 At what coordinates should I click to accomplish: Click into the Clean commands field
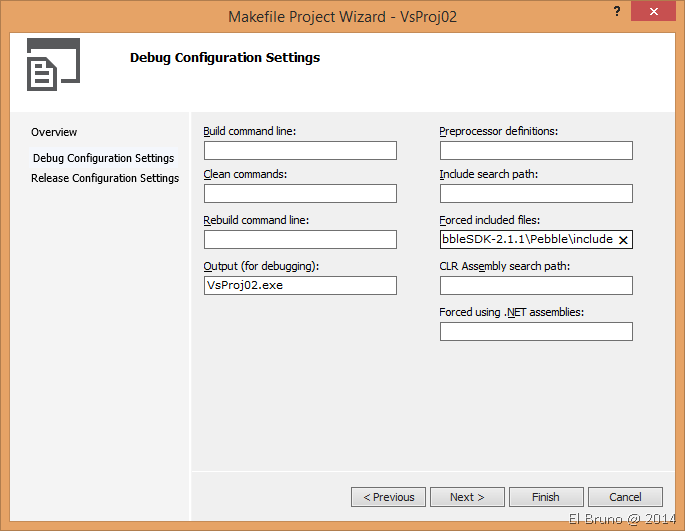point(300,194)
